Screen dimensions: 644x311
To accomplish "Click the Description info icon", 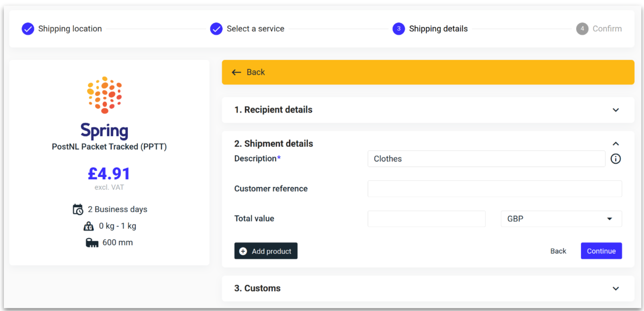I will click(616, 159).
